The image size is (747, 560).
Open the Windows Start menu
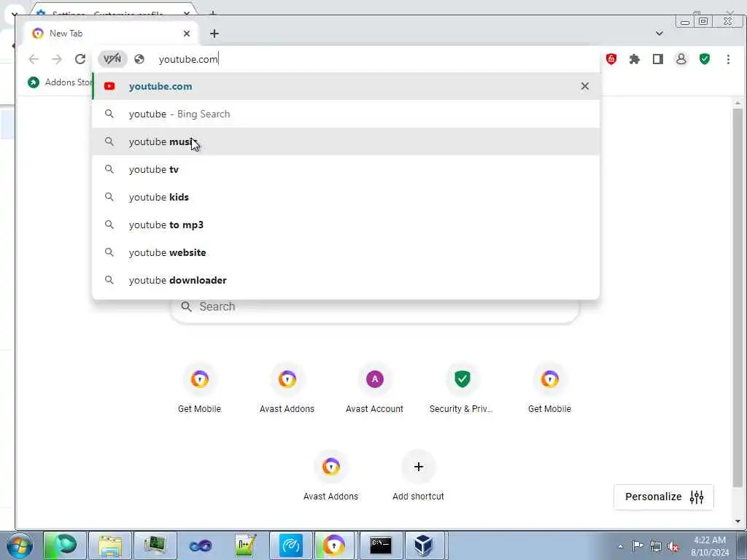(x=20, y=545)
